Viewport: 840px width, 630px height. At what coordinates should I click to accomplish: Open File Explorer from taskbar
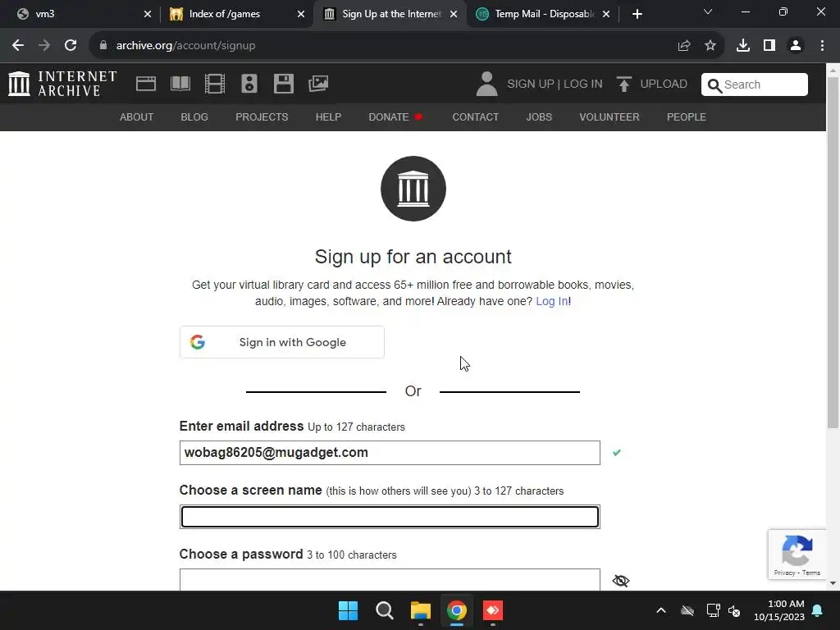coord(421,610)
